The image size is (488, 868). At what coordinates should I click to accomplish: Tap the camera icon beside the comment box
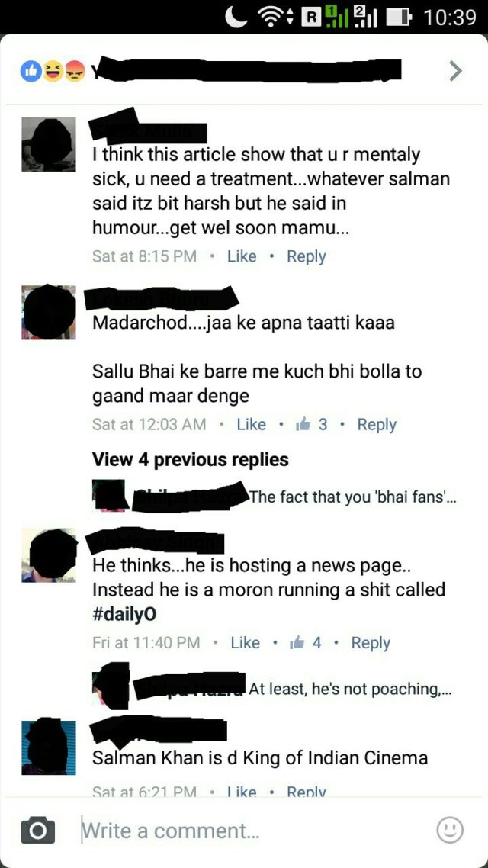coord(37,831)
